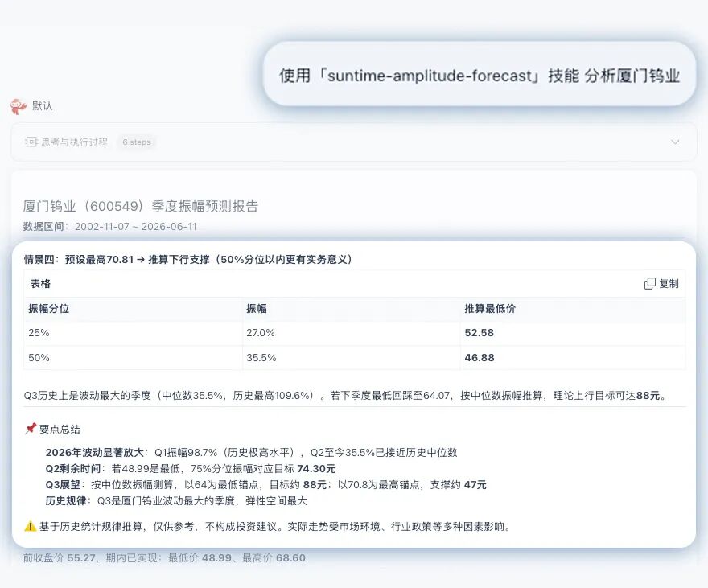The height and width of the screenshot is (588, 708).
Task: Click the 2026年波动显著放大 summary line
Action: coord(251,453)
